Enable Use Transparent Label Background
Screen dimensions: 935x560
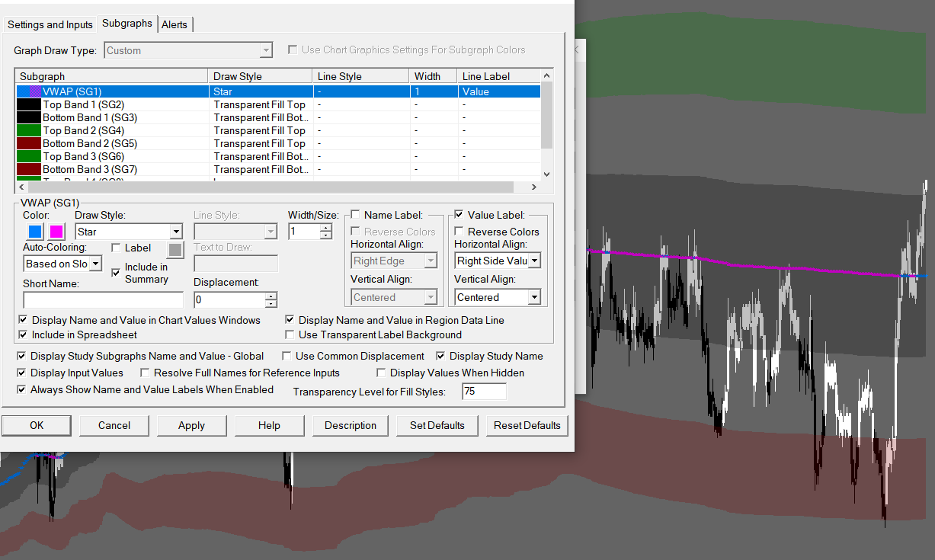coord(290,334)
